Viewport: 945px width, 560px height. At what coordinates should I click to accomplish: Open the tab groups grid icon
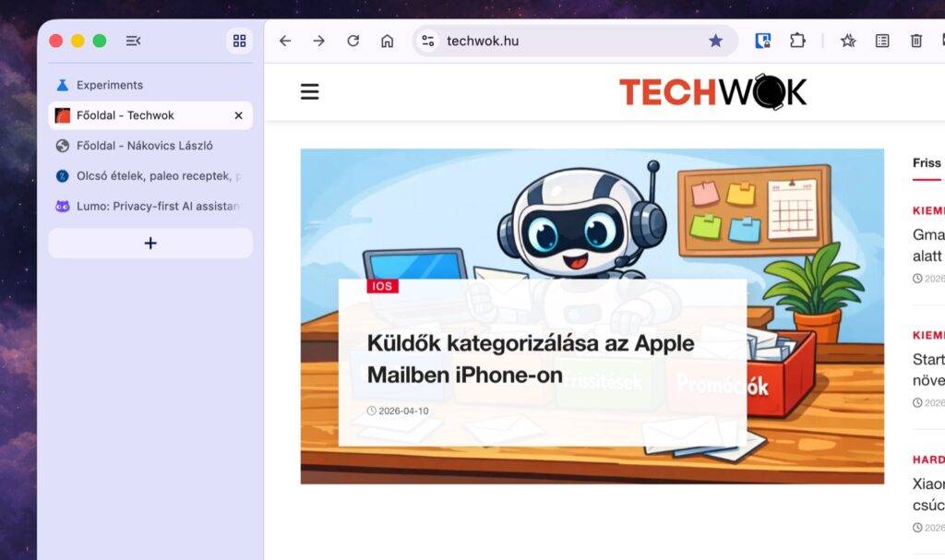pyautogui.click(x=239, y=41)
